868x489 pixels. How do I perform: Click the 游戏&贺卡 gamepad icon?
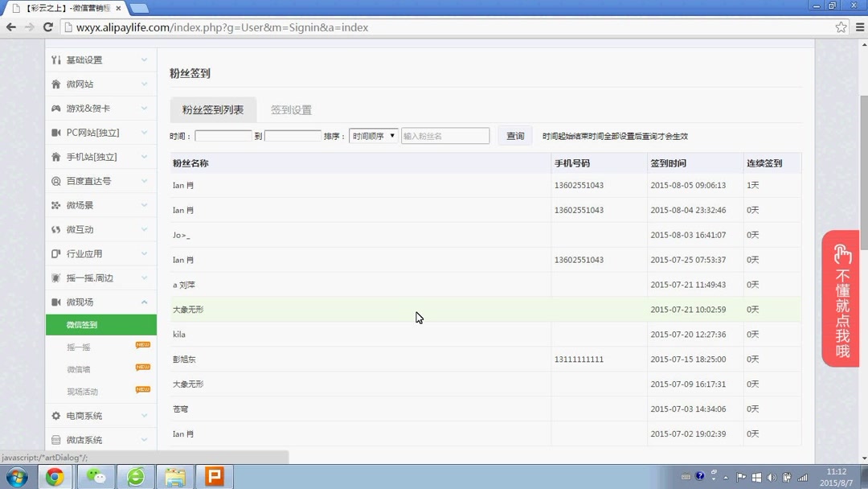[55, 108]
